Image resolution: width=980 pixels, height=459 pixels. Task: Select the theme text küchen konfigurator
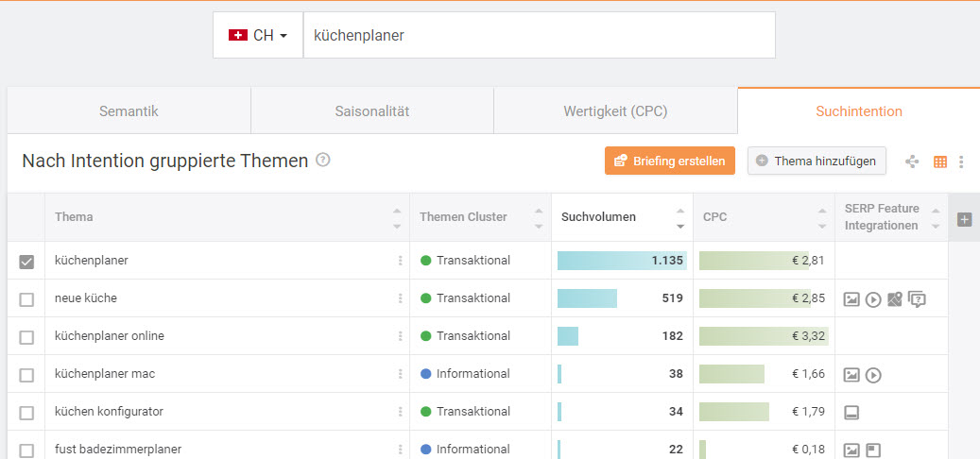click(x=110, y=412)
